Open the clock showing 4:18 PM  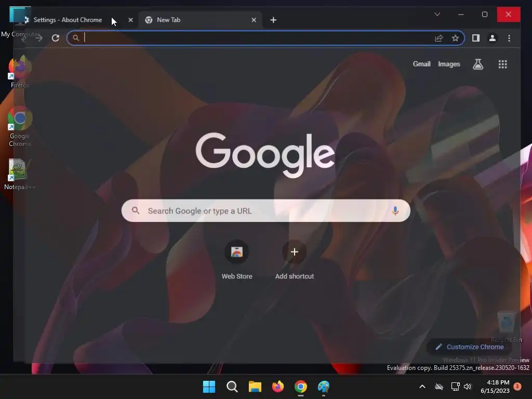click(495, 387)
